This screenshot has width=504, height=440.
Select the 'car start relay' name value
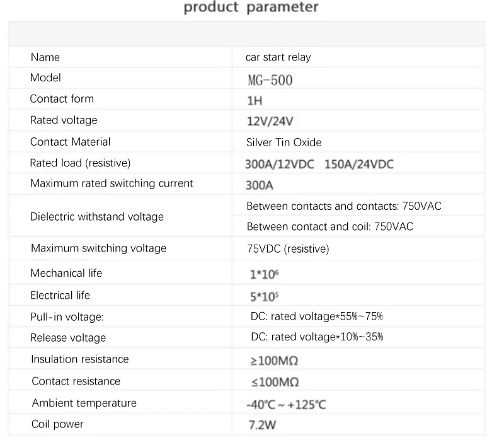[x=278, y=57]
